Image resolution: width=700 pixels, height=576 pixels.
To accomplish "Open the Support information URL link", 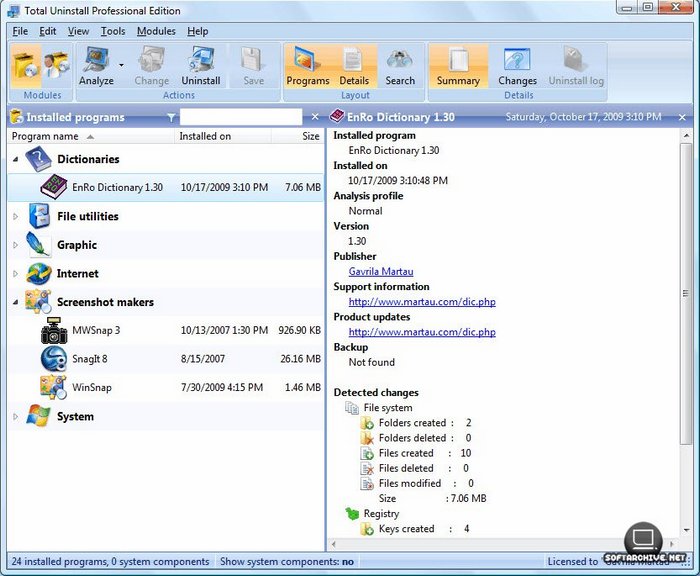I will point(422,302).
